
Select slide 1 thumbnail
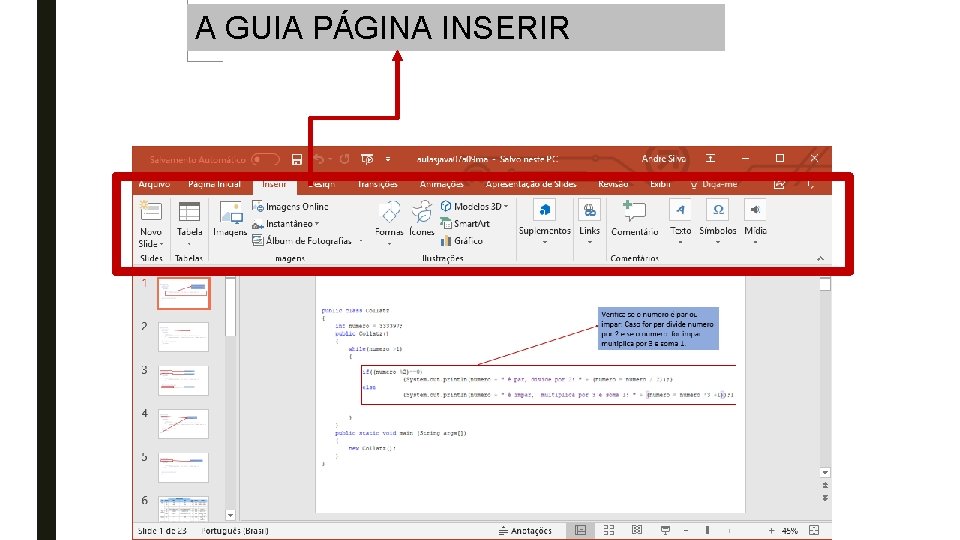point(184,294)
